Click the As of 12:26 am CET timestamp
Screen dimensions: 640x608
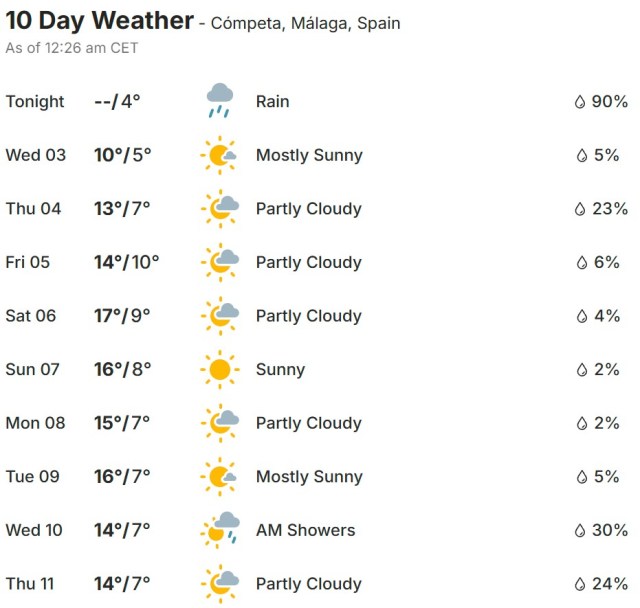pyautogui.click(x=72, y=48)
